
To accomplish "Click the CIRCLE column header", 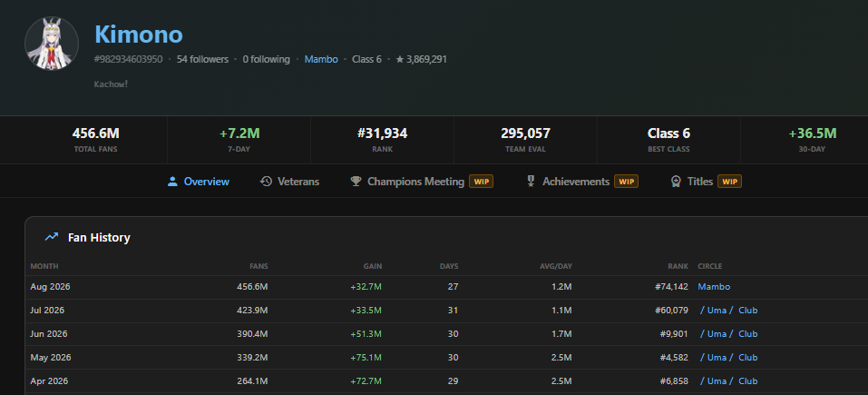I will click(x=709, y=266).
